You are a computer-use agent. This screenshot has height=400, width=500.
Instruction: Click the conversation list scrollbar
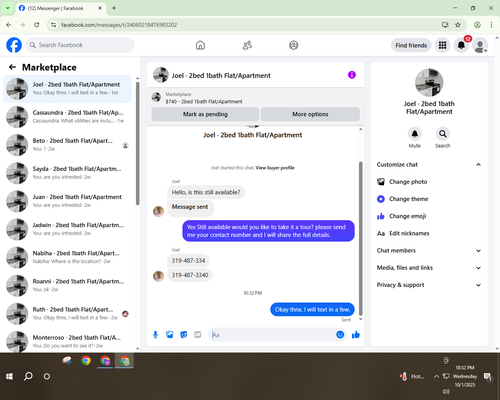(x=138, y=143)
